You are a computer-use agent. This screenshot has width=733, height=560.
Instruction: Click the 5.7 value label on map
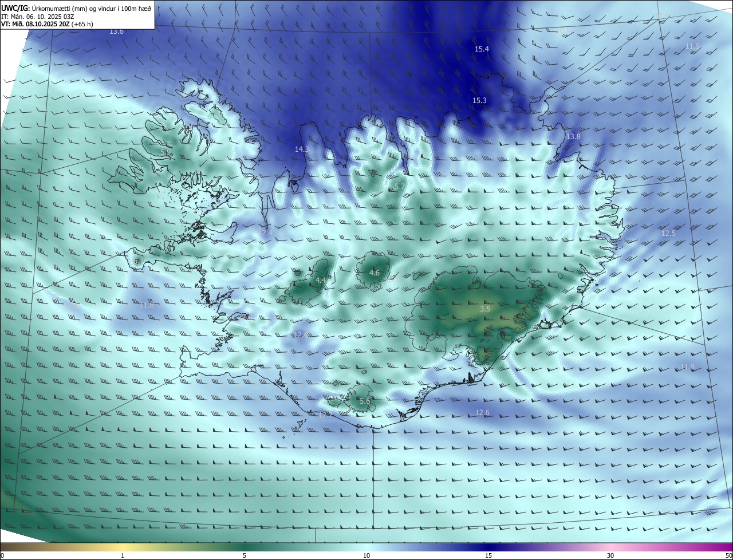[x=400, y=187]
